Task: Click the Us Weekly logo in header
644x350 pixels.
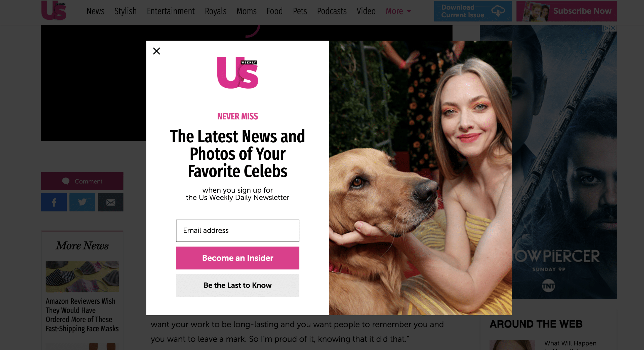Action: click(54, 10)
